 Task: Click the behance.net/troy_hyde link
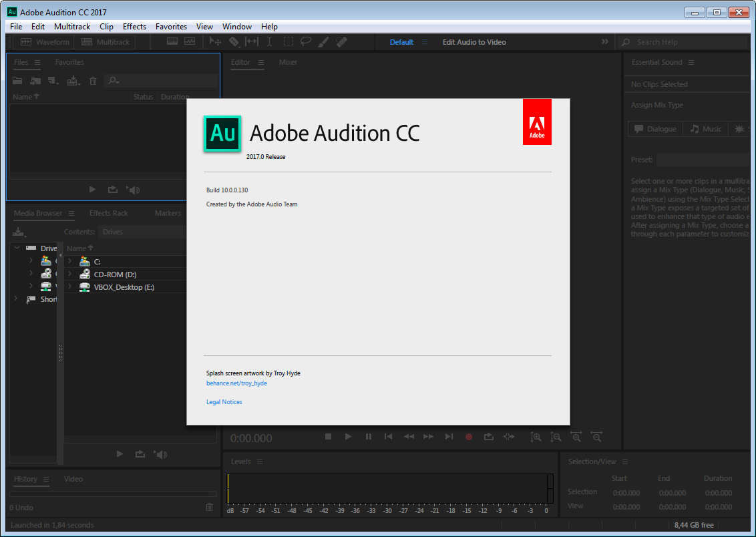pyautogui.click(x=236, y=383)
